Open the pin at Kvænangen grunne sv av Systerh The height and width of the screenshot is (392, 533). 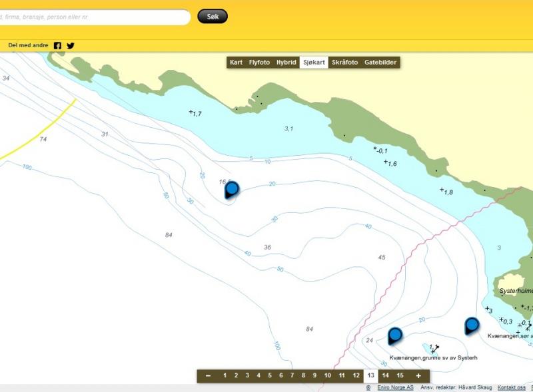pos(395,335)
